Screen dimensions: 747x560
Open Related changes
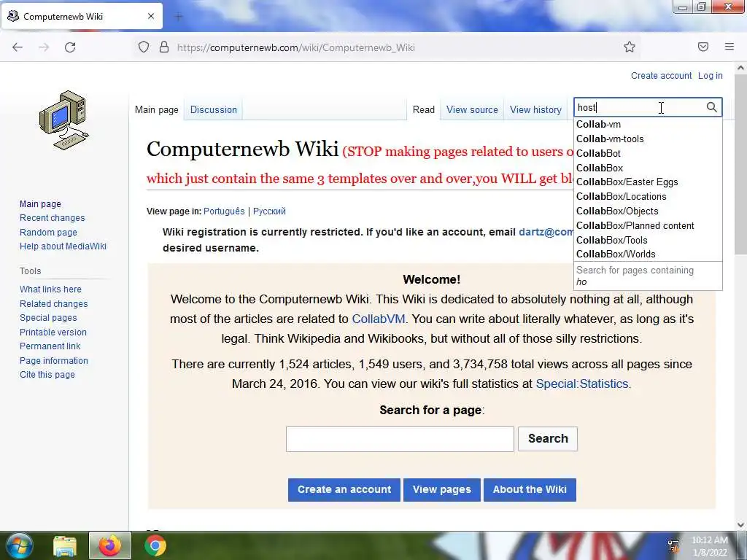54,304
